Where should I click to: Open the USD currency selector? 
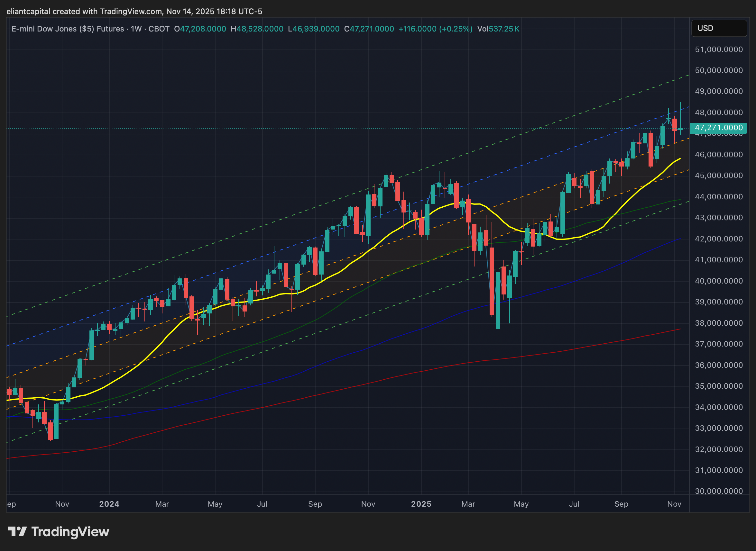(x=719, y=28)
